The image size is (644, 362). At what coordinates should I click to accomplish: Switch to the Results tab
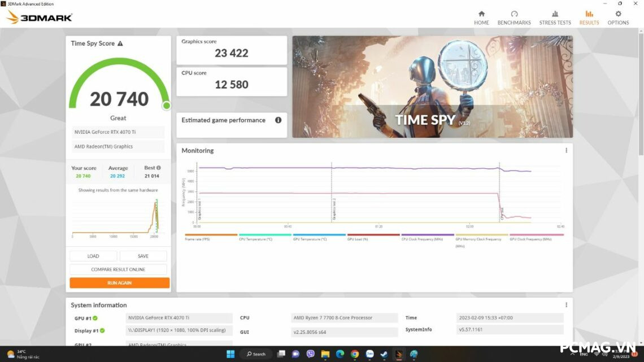tap(589, 17)
